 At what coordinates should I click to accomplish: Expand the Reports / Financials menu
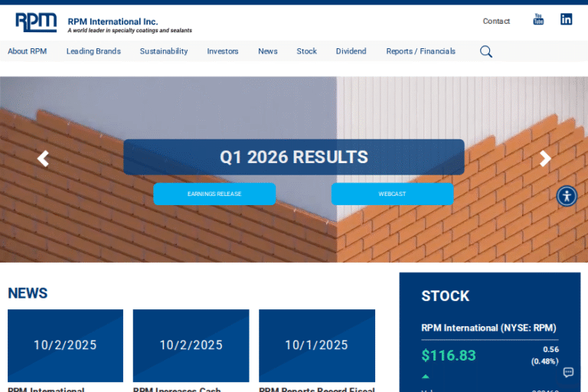(420, 51)
